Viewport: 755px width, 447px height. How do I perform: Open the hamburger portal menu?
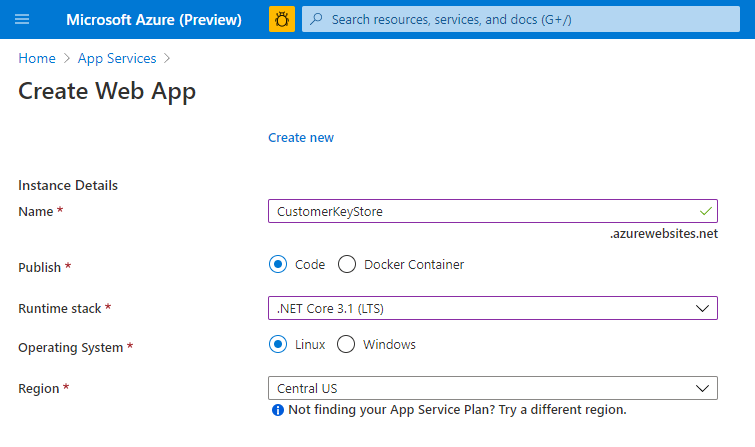[22, 19]
